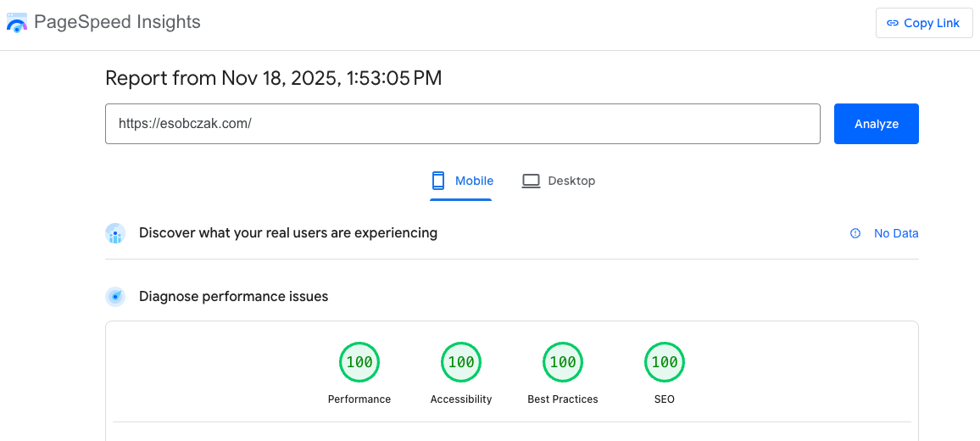
Task: Run analysis with Analyze button
Action: [x=877, y=124]
